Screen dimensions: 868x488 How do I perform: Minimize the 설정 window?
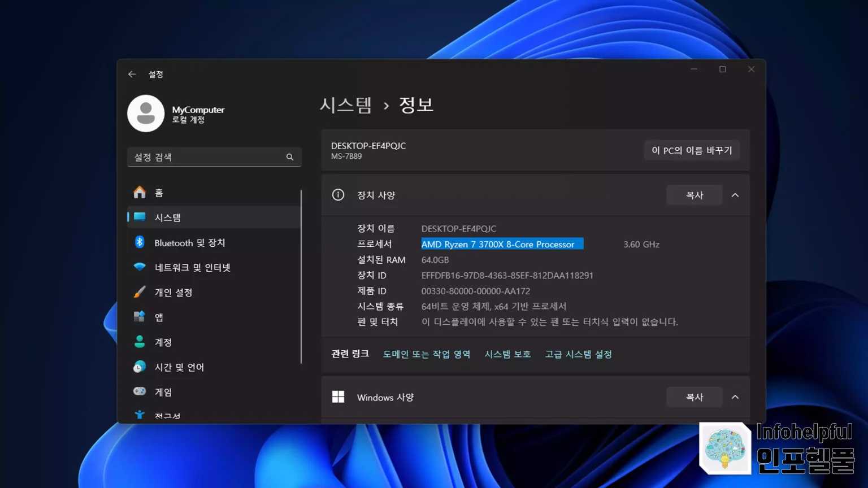tap(694, 69)
